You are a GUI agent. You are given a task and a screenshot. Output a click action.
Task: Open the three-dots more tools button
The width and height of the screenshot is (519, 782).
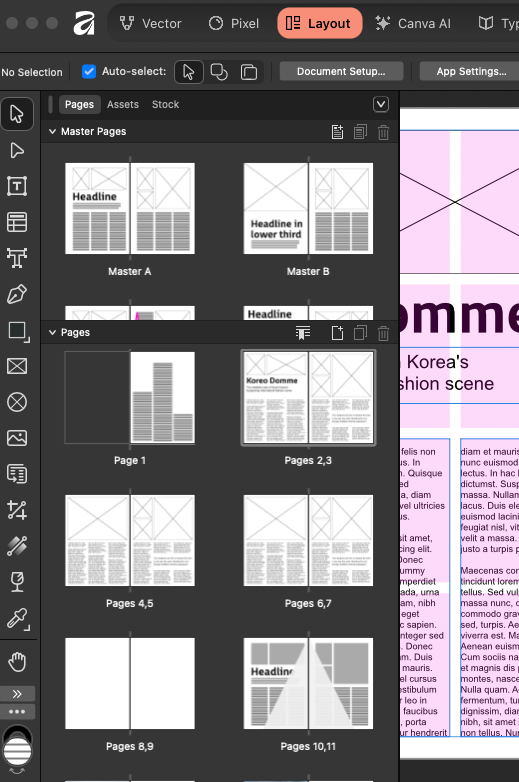coord(17,712)
